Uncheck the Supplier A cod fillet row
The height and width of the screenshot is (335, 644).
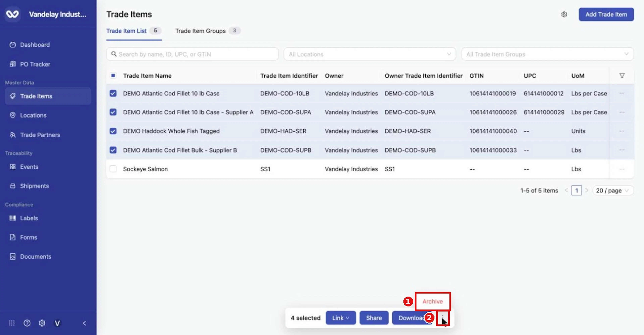(113, 112)
